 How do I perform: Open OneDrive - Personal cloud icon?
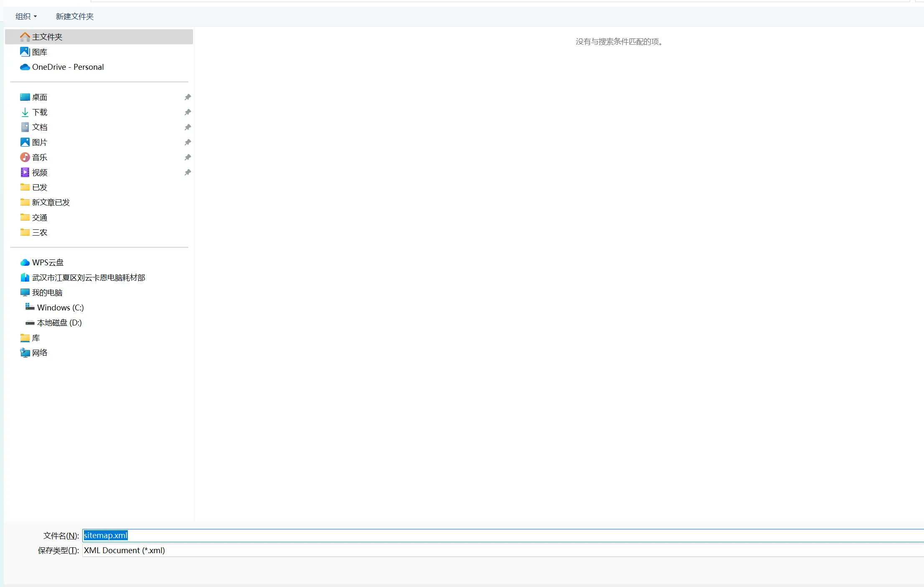25,67
